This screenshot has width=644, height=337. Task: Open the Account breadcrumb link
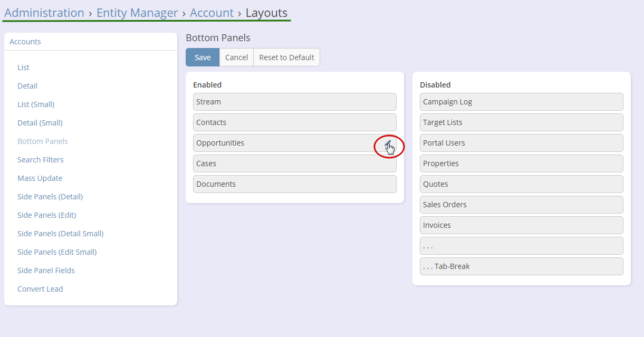click(x=212, y=13)
